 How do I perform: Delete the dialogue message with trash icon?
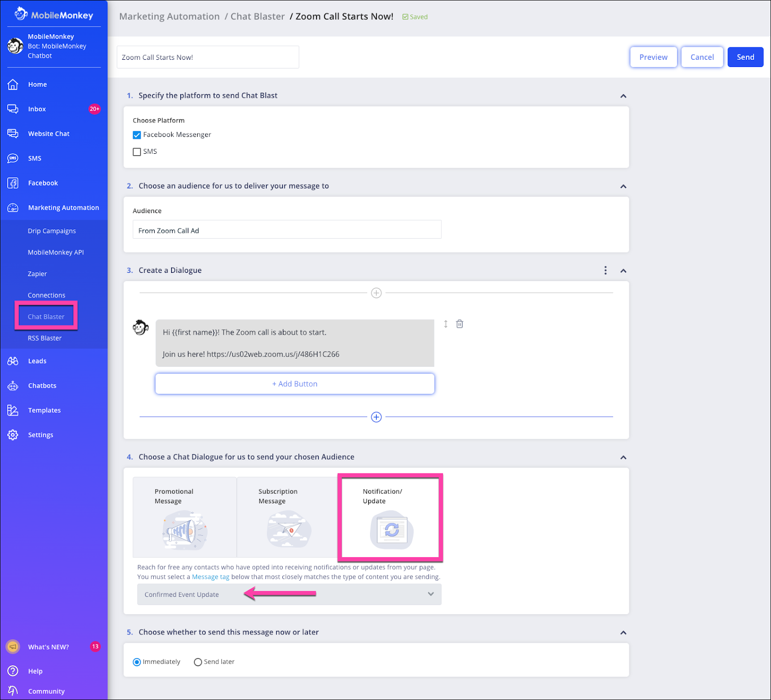(460, 324)
